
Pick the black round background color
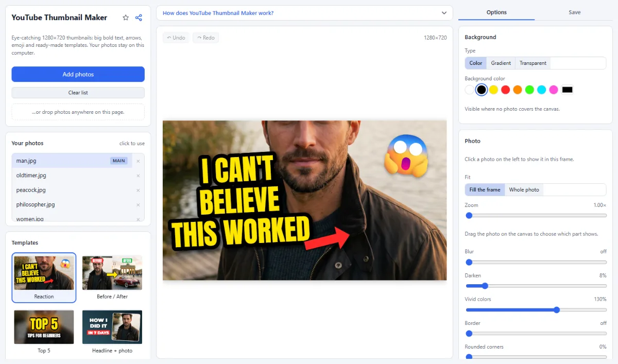[481, 90]
